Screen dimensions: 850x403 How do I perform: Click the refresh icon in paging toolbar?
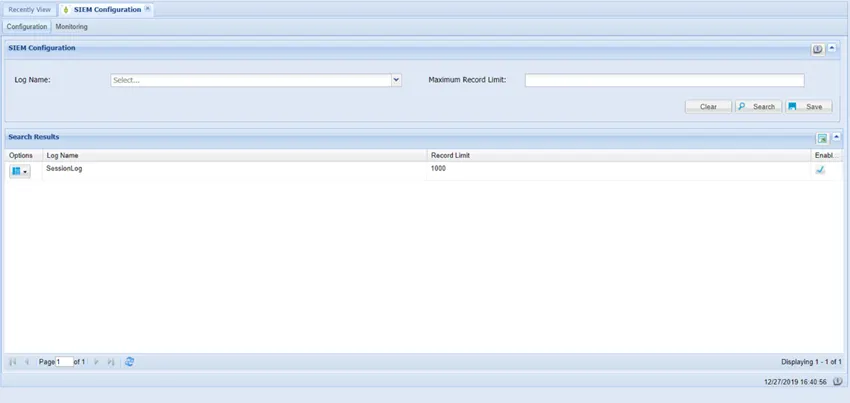point(129,362)
